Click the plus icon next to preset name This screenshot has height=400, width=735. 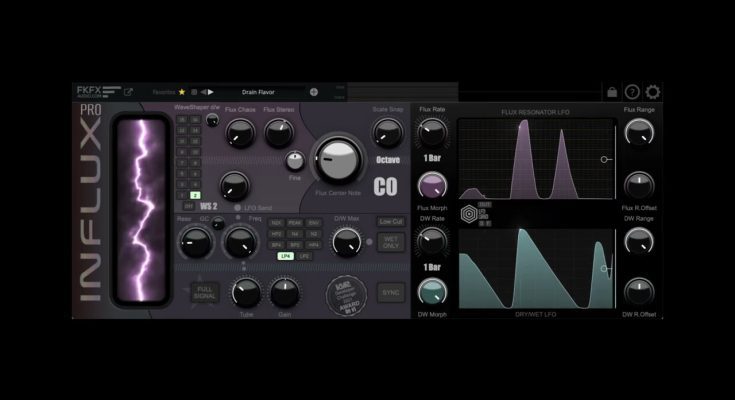(314, 92)
